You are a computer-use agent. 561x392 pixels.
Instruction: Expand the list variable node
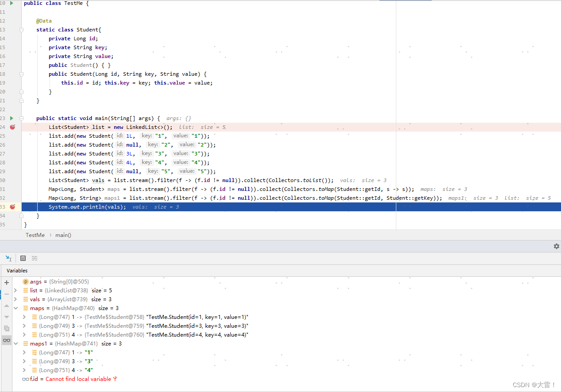click(x=16, y=290)
